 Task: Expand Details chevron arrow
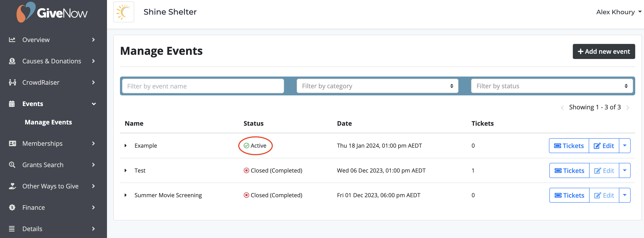(94, 229)
